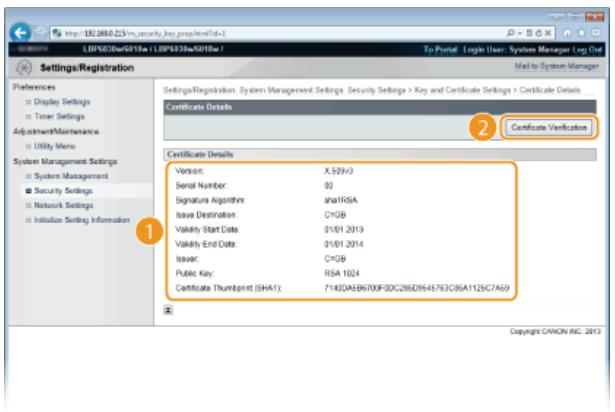615x412 pixels.
Task: Click the back-to-top arrow icon below details
Action: pos(168,310)
